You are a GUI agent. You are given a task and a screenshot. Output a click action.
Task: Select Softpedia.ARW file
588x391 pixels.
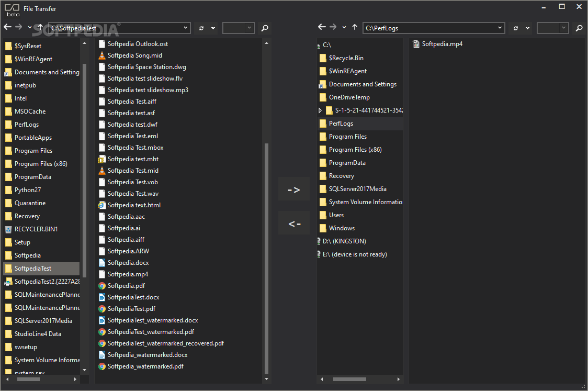[x=124, y=251]
